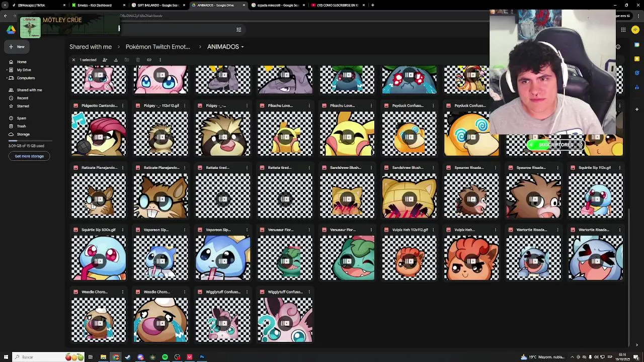Switch to GIFT BAILANDO Google Search tab
644x362 pixels.
pos(158,5)
